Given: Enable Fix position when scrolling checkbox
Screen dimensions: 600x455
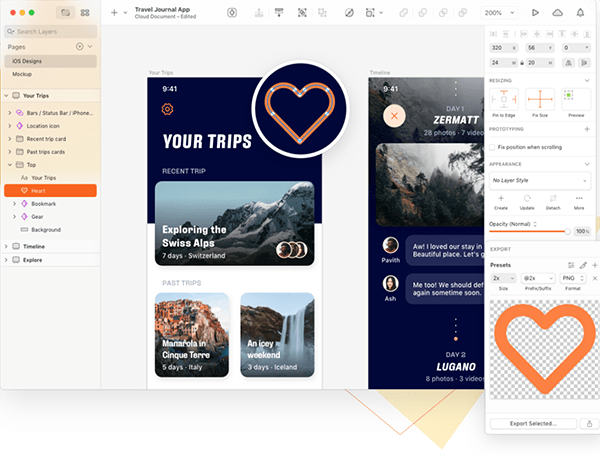Looking at the screenshot, I should tap(492, 147).
